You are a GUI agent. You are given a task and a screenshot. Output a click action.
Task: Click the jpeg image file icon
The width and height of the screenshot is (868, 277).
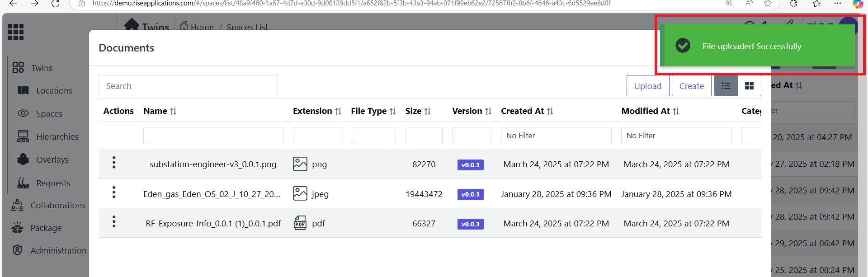(x=300, y=193)
